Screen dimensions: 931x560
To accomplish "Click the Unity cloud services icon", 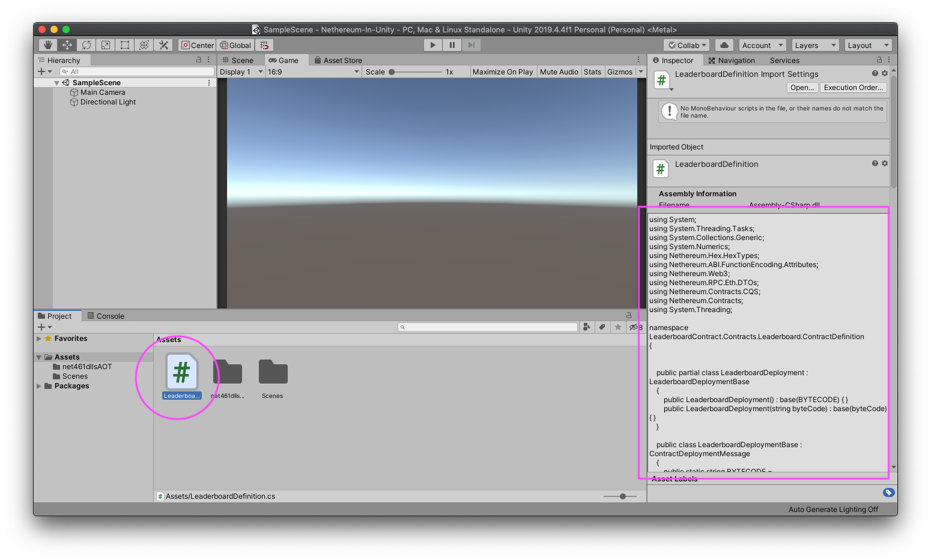I will [724, 45].
